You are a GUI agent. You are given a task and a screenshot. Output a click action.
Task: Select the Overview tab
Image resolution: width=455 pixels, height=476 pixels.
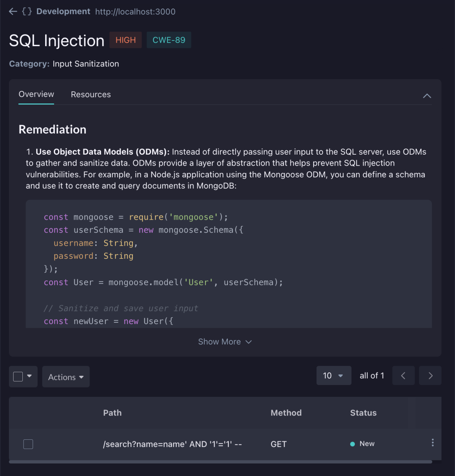pyautogui.click(x=36, y=94)
